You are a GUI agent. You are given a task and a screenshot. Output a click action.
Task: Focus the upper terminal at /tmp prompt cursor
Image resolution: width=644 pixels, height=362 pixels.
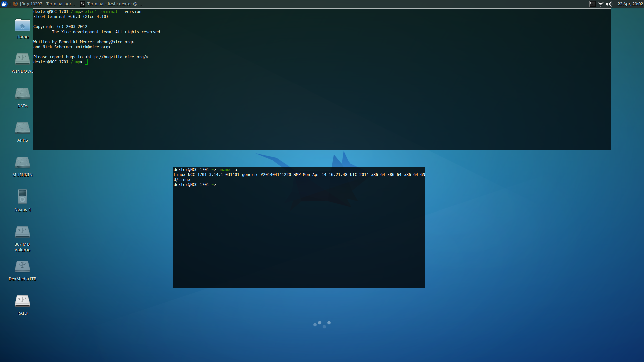coord(86,62)
